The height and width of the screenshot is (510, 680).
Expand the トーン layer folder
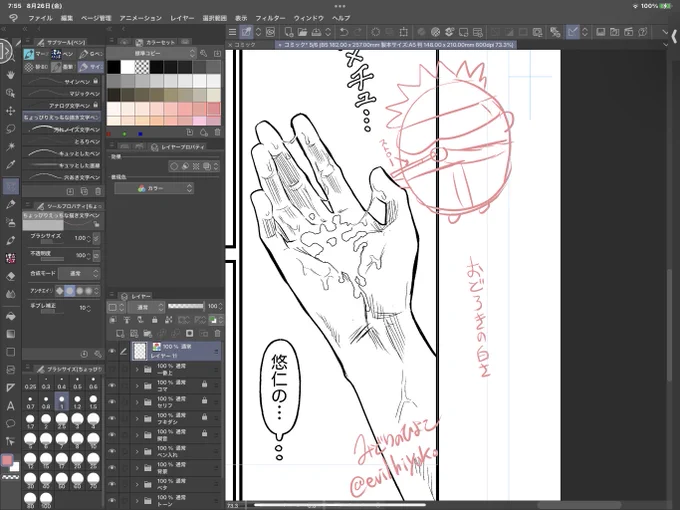pyautogui.click(x=137, y=501)
